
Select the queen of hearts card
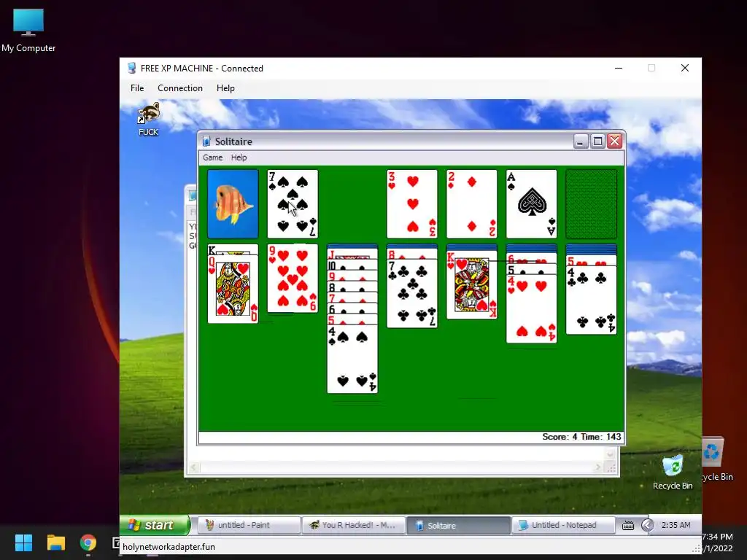[x=233, y=289]
